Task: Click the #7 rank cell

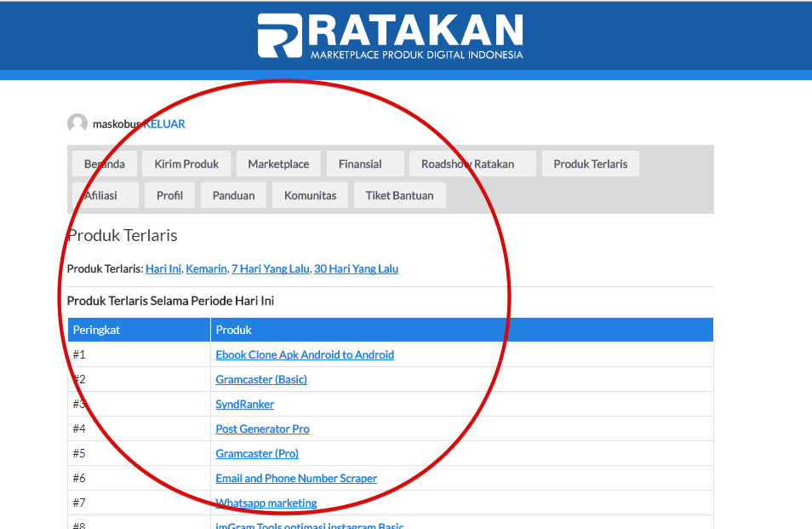Action: [140, 503]
